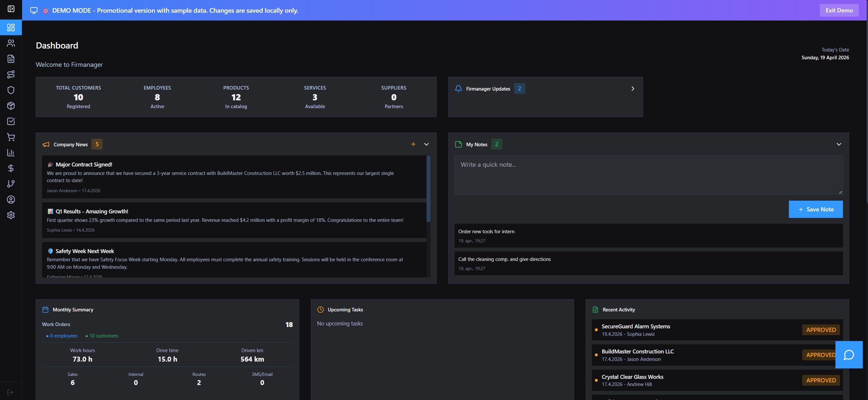The image size is (868, 400).
Task: Collapse the My Notes panel
Action: coord(839,144)
